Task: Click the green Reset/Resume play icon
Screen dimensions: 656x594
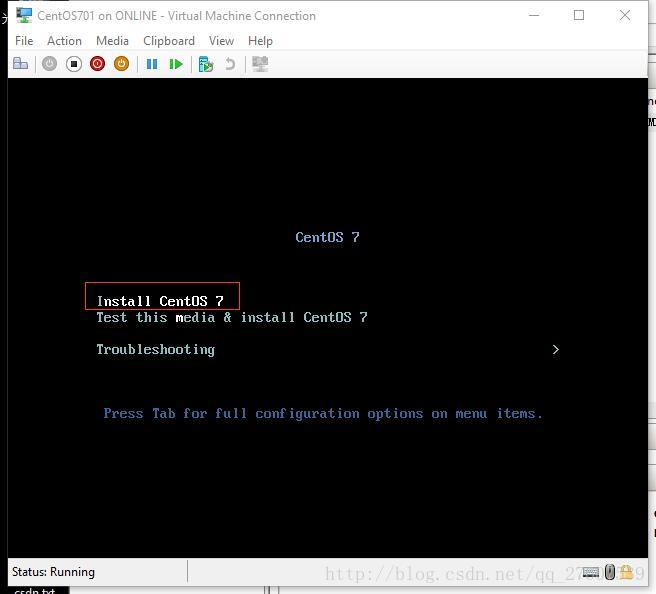Action: pyautogui.click(x=176, y=64)
